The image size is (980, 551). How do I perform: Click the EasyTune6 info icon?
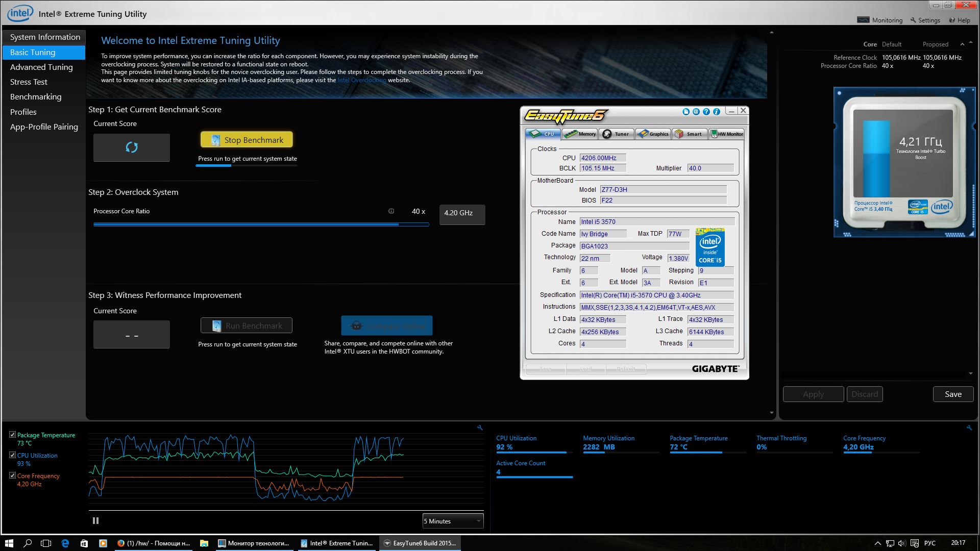click(x=717, y=112)
